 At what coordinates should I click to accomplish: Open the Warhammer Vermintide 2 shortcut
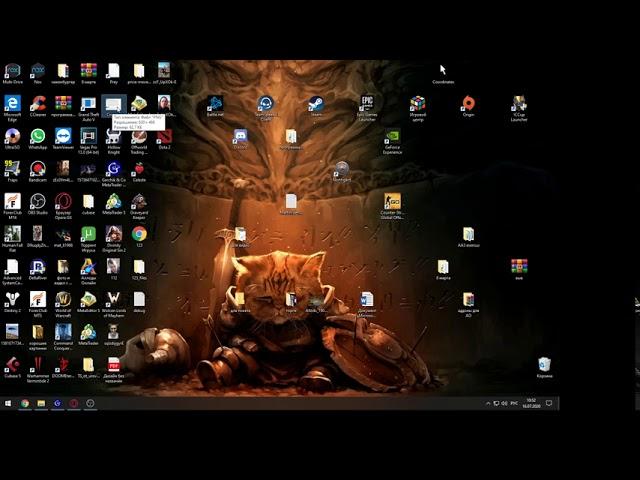[x=38, y=364]
